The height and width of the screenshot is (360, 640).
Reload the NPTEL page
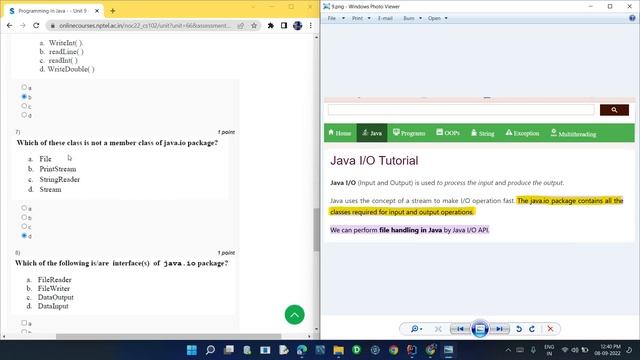point(36,25)
